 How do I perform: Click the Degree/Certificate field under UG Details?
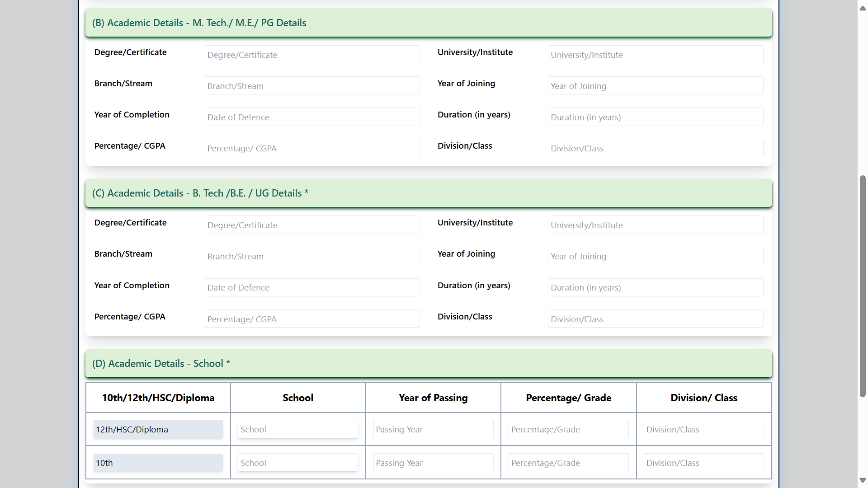click(x=311, y=225)
